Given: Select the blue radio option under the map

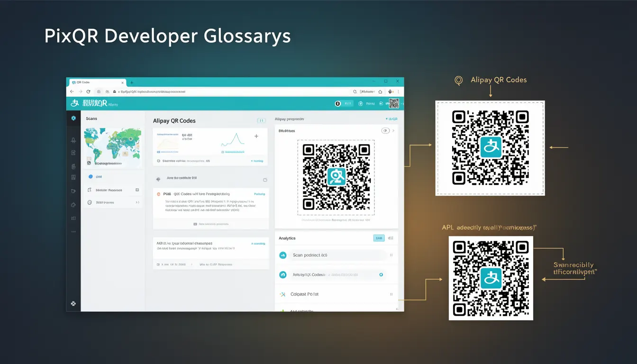Looking at the screenshot, I should click(91, 176).
